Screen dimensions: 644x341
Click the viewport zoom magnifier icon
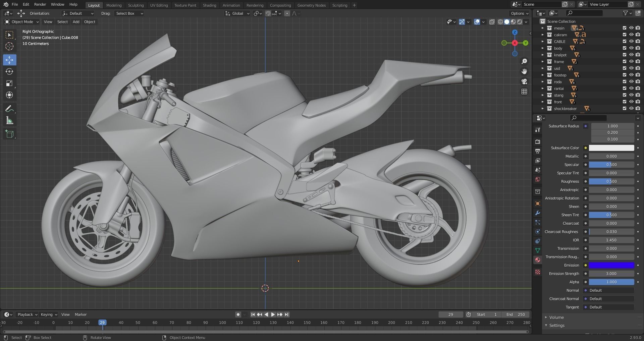pyautogui.click(x=524, y=61)
